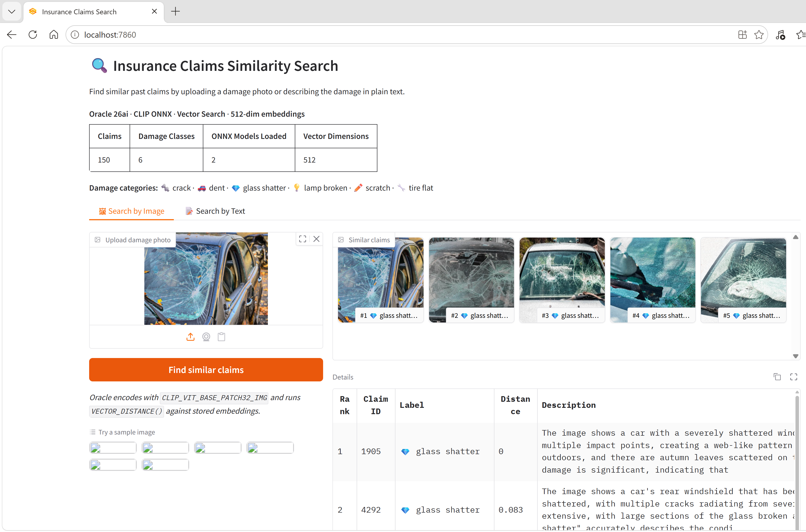Image resolution: width=806 pixels, height=532 pixels.
Task: Go to the browser home page
Action: [54, 35]
